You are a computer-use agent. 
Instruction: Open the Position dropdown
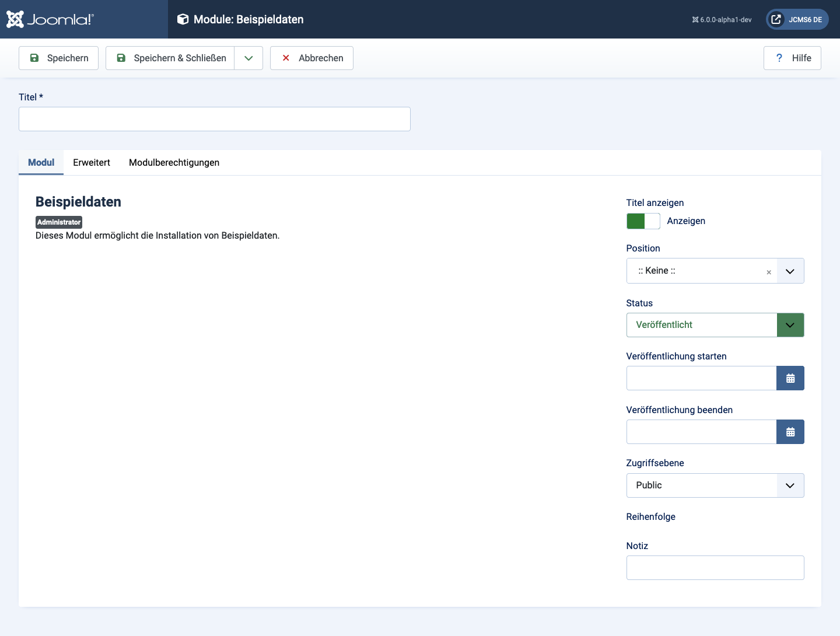(715, 271)
